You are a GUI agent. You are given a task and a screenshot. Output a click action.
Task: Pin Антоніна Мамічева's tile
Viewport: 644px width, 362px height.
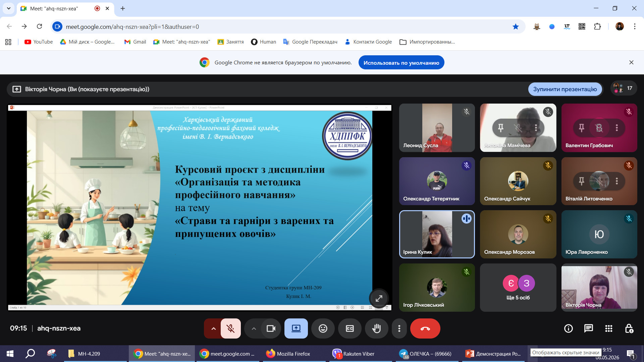tap(500, 128)
